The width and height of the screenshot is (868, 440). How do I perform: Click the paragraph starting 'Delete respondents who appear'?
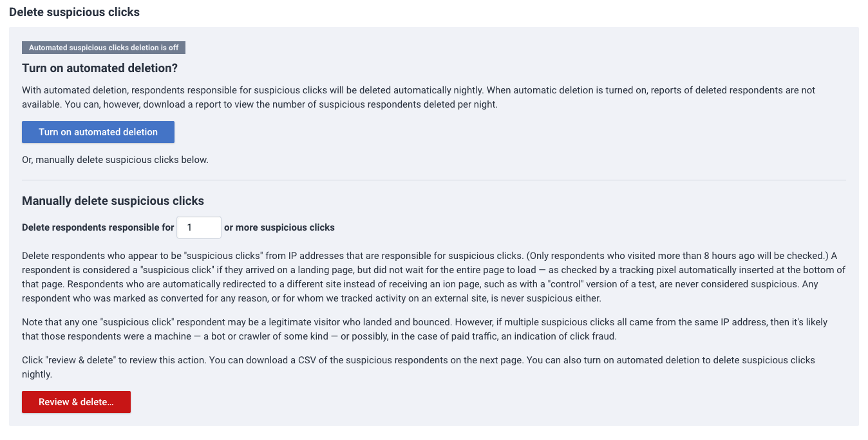433,276
